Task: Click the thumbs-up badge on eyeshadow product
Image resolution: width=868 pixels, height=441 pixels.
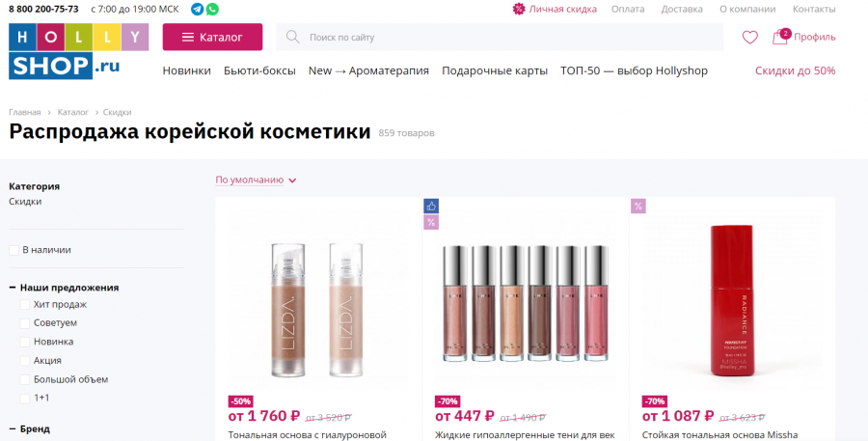Action: pyautogui.click(x=431, y=207)
